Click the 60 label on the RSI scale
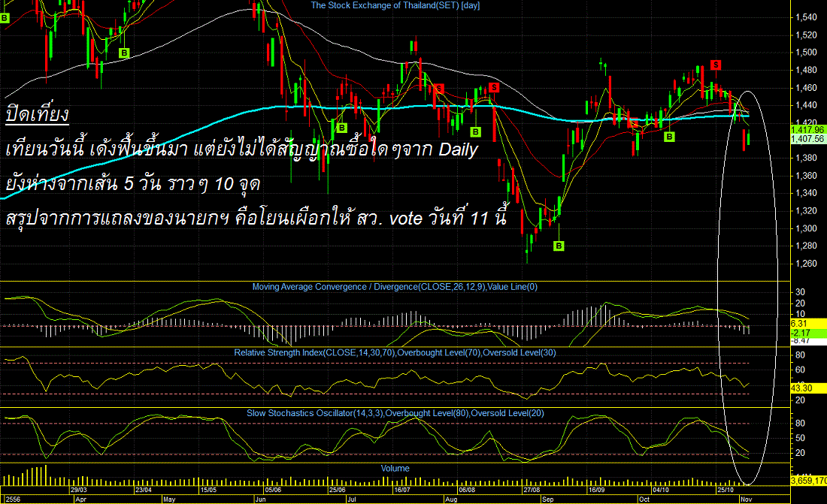The height and width of the screenshot is (504, 827). pyautogui.click(x=800, y=370)
